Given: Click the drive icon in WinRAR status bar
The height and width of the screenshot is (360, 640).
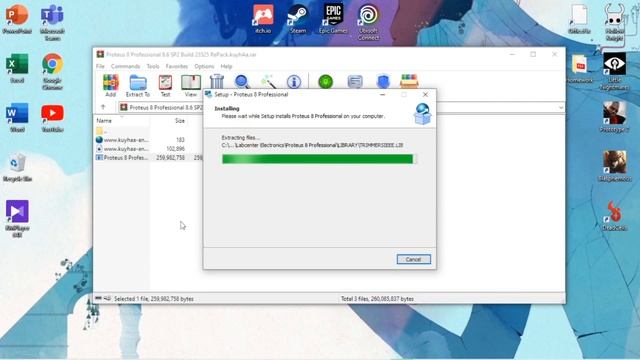Looking at the screenshot, I should [98, 299].
